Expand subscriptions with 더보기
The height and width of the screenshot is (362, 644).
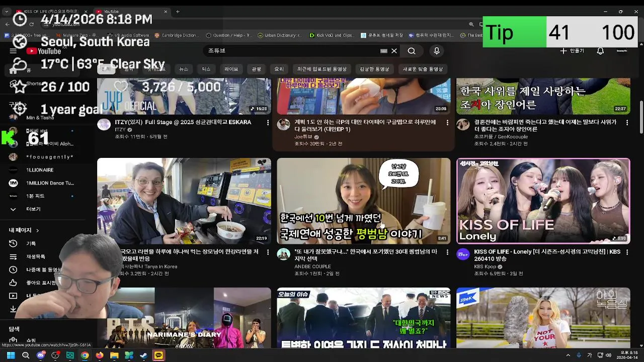[33, 209]
